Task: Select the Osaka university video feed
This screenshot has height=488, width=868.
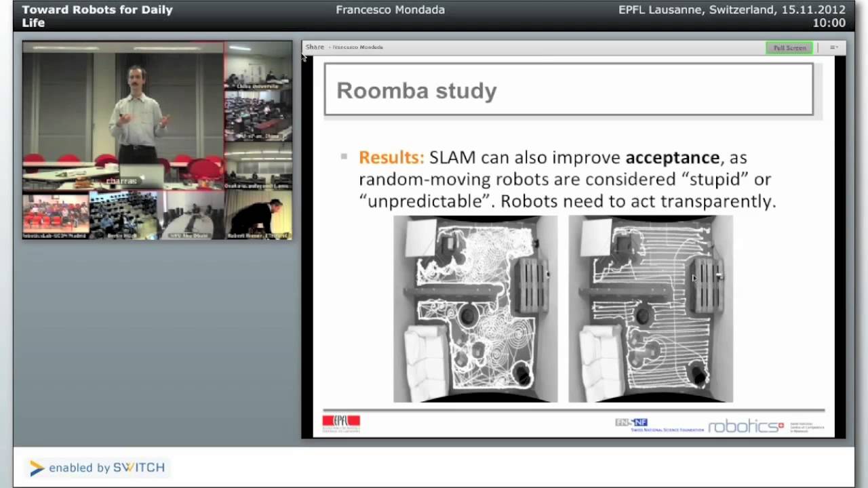Action: pyautogui.click(x=258, y=166)
